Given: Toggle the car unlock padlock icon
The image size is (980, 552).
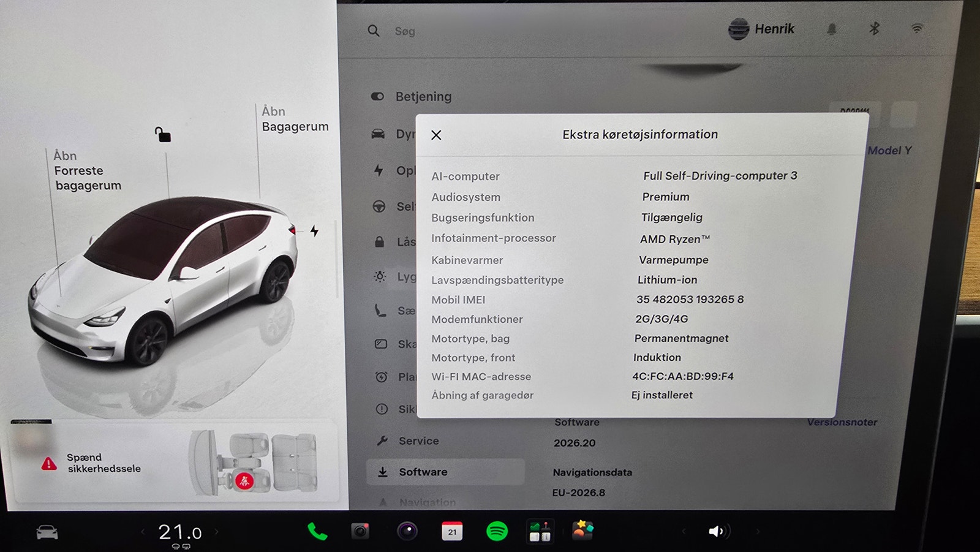Looking at the screenshot, I should 162,134.
